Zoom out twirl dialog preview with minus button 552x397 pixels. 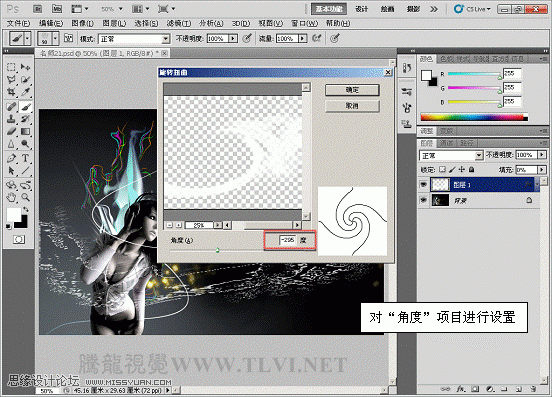tap(170, 225)
